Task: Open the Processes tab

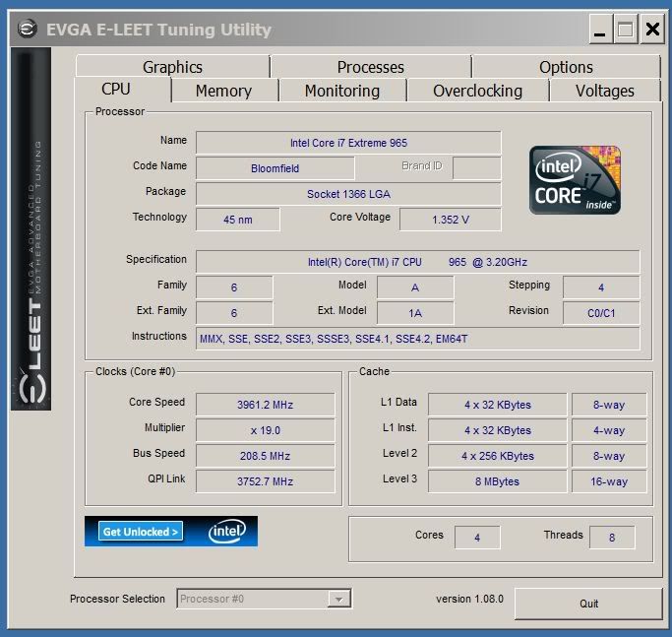Action: (371, 67)
